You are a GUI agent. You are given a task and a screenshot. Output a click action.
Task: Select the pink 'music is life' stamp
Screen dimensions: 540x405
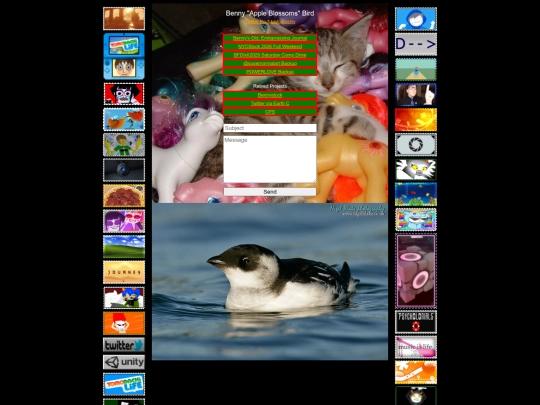(x=416, y=347)
